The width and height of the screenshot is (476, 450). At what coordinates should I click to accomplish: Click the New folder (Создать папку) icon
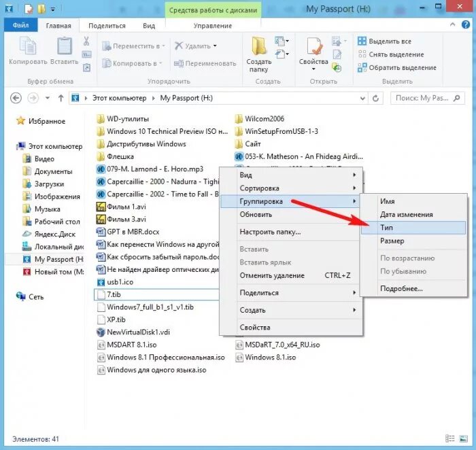click(x=258, y=46)
